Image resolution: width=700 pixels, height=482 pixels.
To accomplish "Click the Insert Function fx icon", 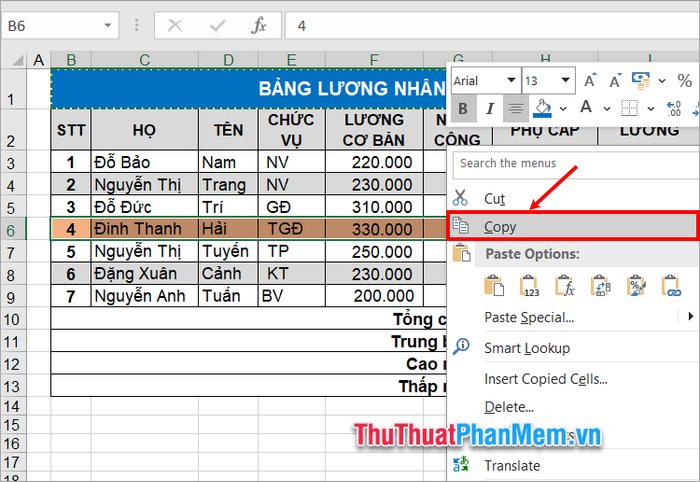I will [258, 25].
